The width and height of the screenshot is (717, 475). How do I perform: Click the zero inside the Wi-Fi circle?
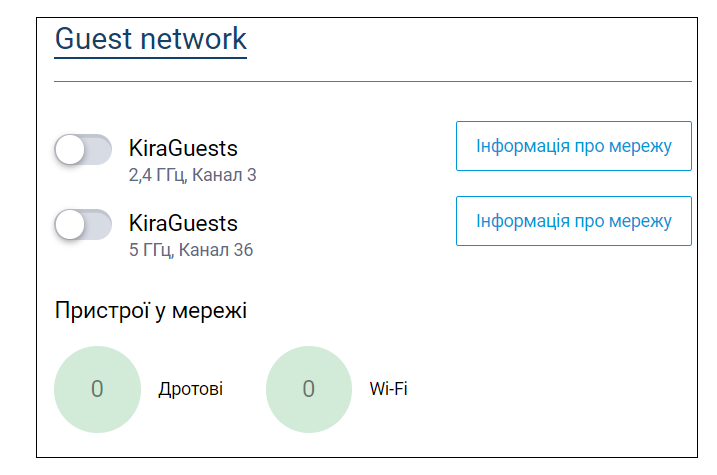[x=309, y=389]
